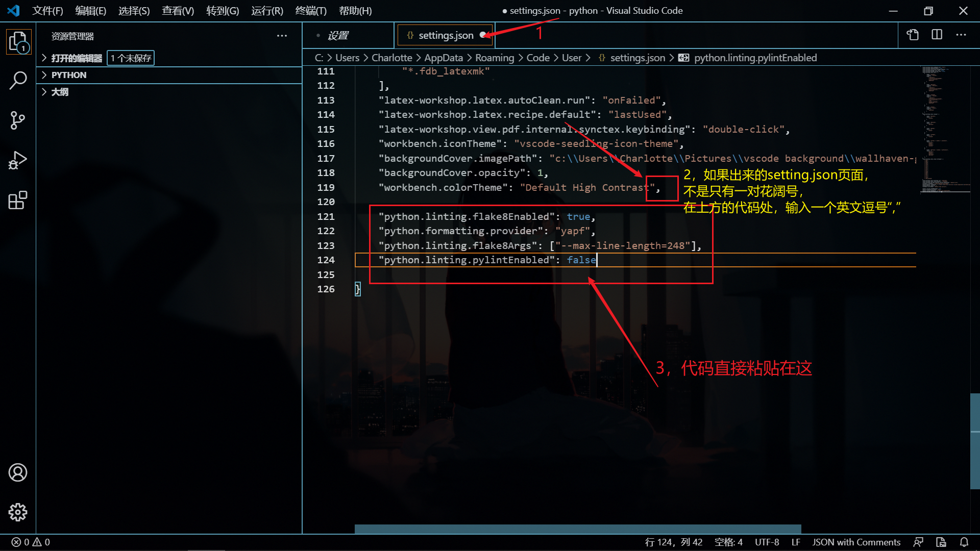Viewport: 980px width, 551px height.
Task: Switch to the Settings tab
Action: (338, 35)
